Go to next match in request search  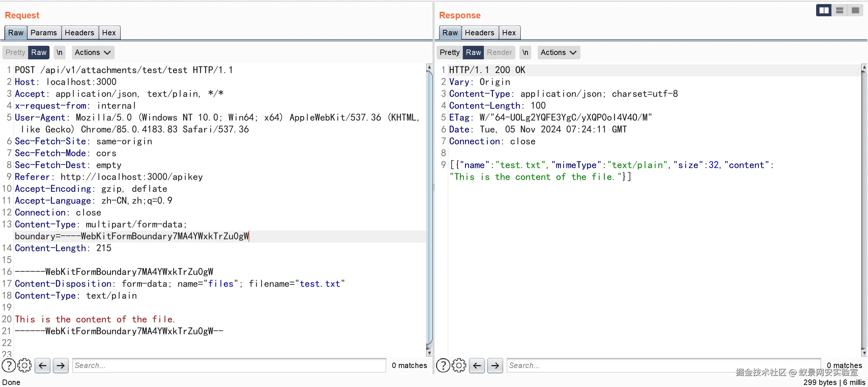(x=61, y=365)
